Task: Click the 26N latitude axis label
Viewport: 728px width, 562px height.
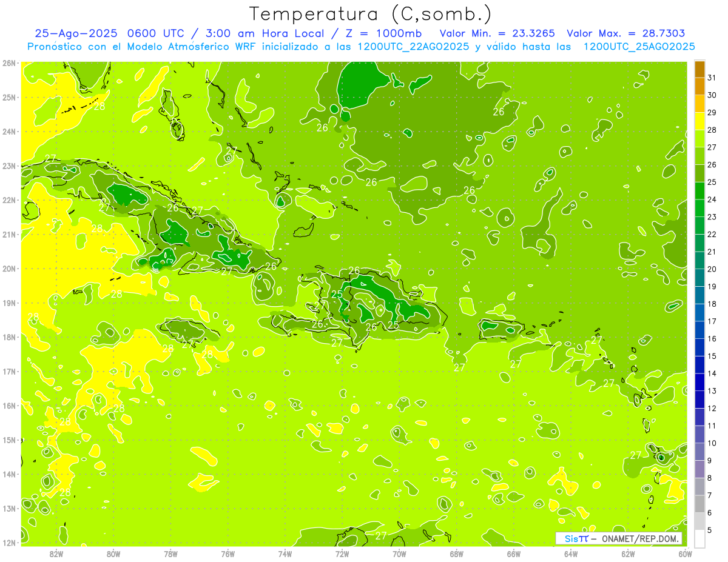Action: point(9,63)
